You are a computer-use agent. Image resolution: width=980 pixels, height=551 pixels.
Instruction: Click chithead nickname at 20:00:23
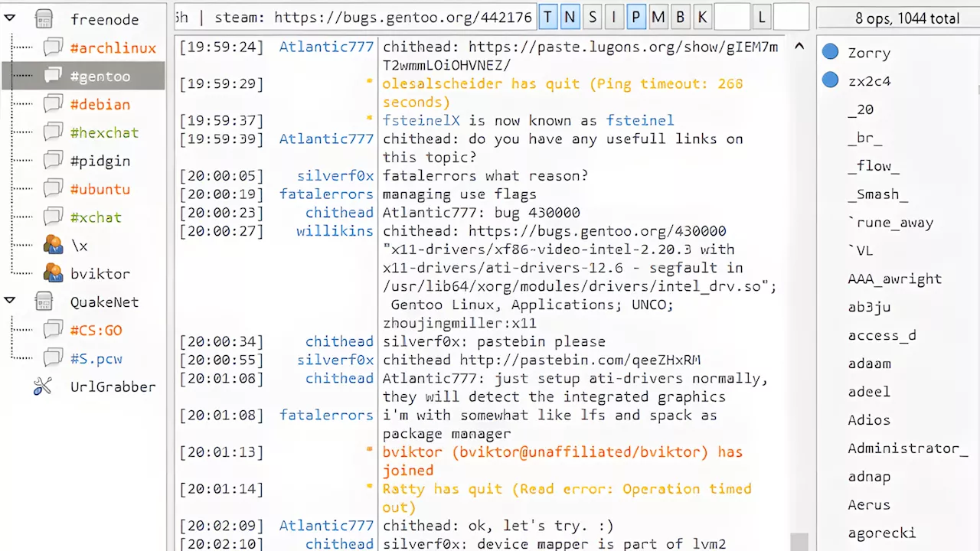click(340, 213)
